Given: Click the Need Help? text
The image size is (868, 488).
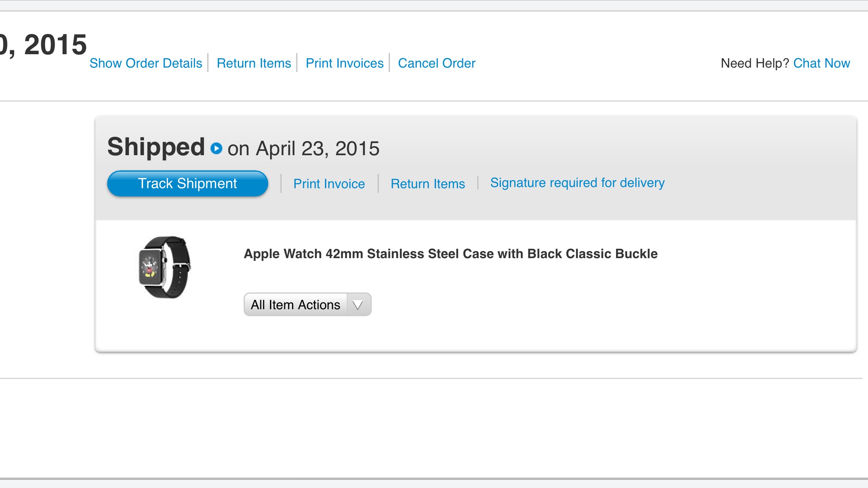Looking at the screenshot, I should pos(755,63).
